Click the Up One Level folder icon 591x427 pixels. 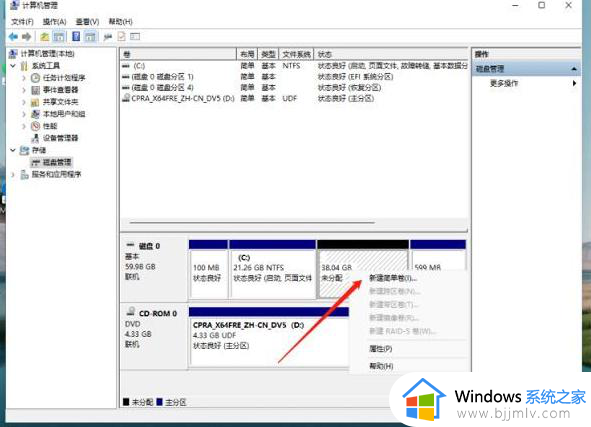tap(44, 37)
